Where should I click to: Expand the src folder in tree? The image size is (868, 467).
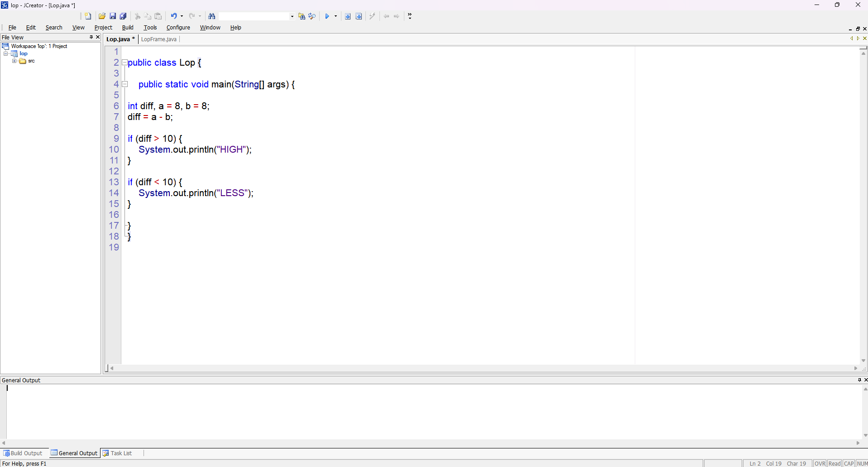[14, 61]
